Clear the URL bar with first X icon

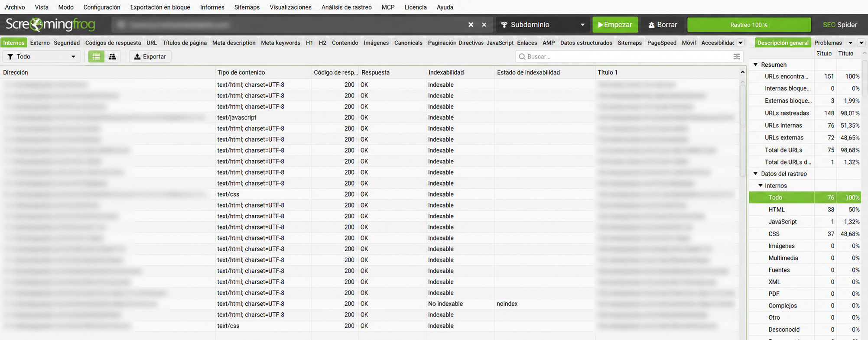471,25
